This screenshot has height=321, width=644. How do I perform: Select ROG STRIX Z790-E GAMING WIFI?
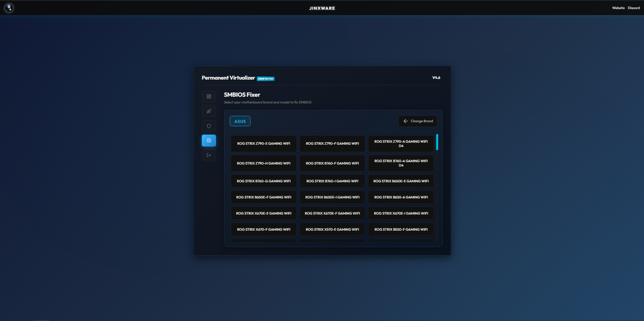pyautogui.click(x=264, y=144)
